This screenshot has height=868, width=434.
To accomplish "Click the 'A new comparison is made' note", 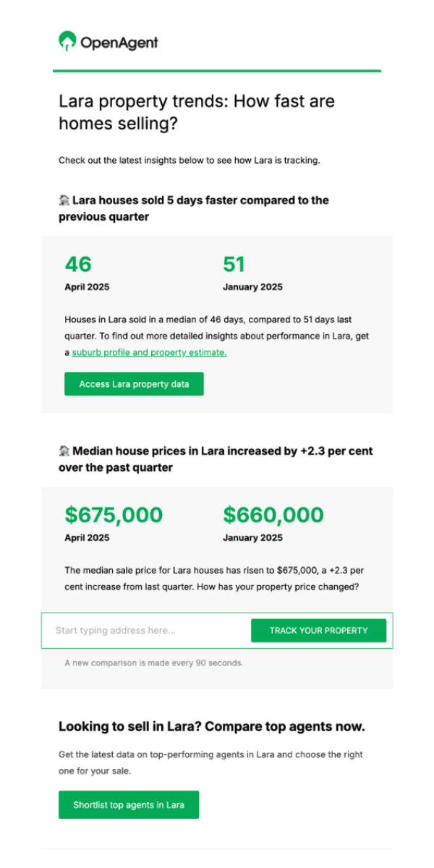I will click(154, 663).
